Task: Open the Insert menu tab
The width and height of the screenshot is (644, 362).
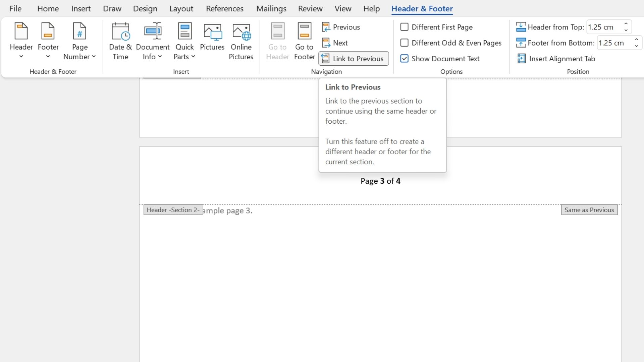Action: point(81,8)
